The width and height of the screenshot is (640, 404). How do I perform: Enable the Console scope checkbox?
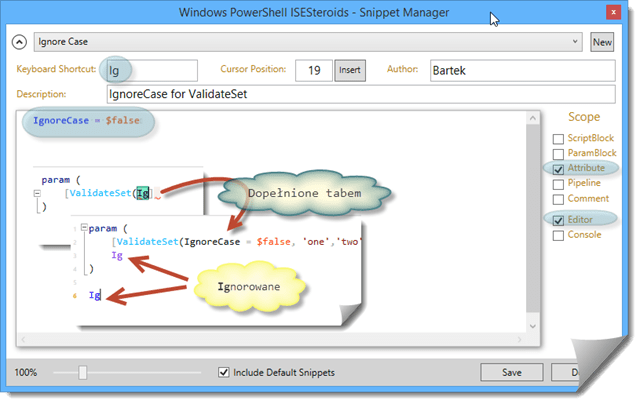click(x=559, y=235)
